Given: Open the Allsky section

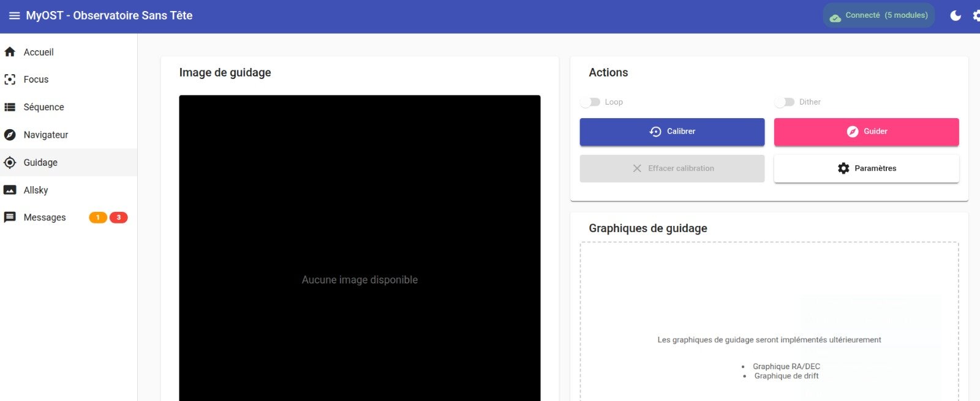Looking at the screenshot, I should (69, 190).
